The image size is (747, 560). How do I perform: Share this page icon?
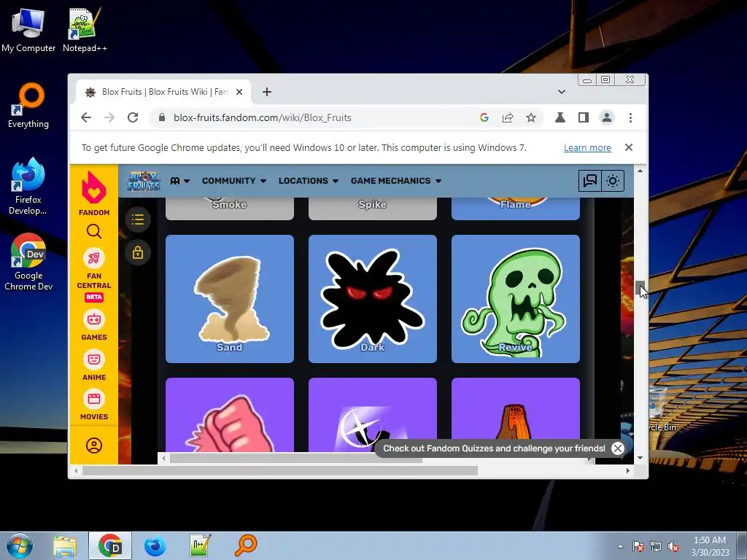(508, 117)
